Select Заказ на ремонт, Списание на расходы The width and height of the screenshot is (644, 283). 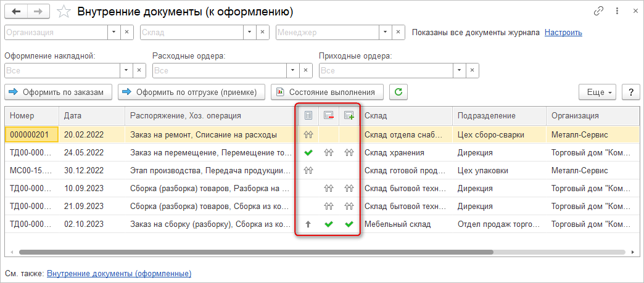tap(211, 134)
